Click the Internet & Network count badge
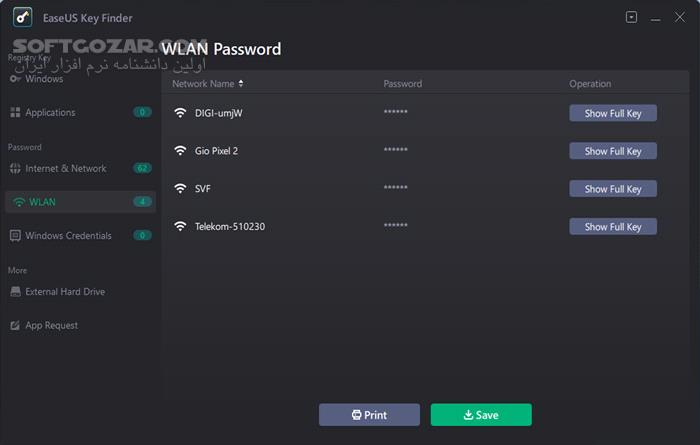 (x=142, y=168)
